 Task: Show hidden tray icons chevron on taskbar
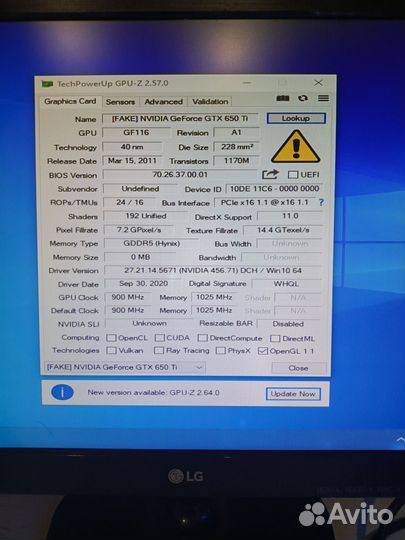click(x=401, y=440)
